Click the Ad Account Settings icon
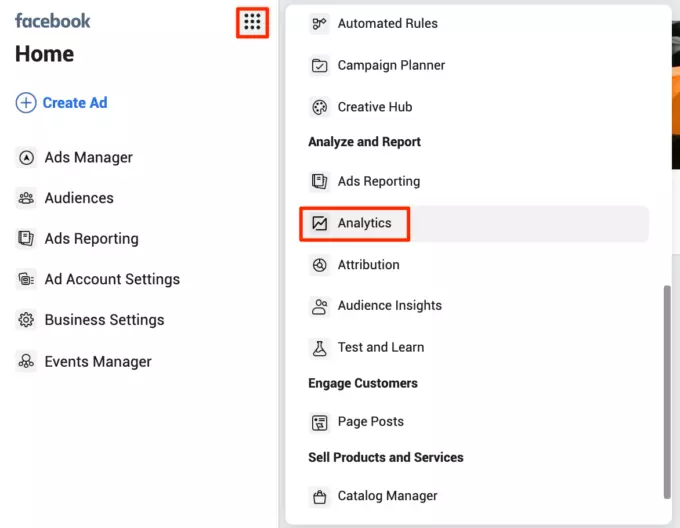The width and height of the screenshot is (680, 528). tap(27, 280)
